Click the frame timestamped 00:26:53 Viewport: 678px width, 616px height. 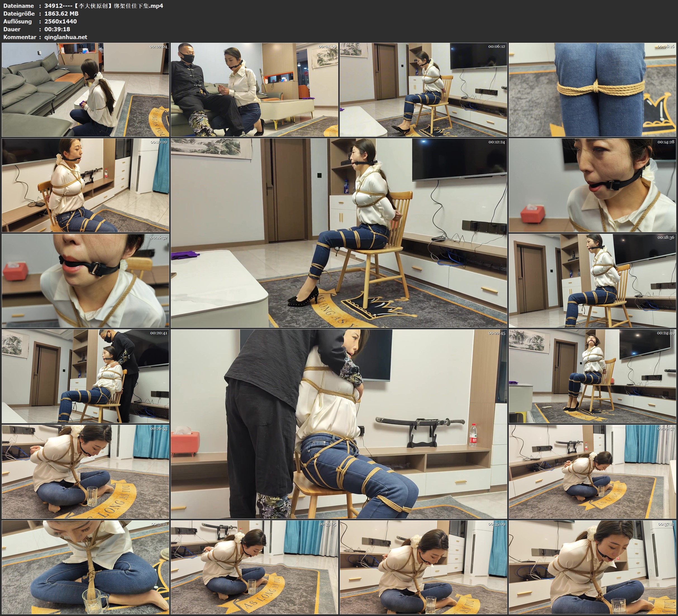point(85,472)
